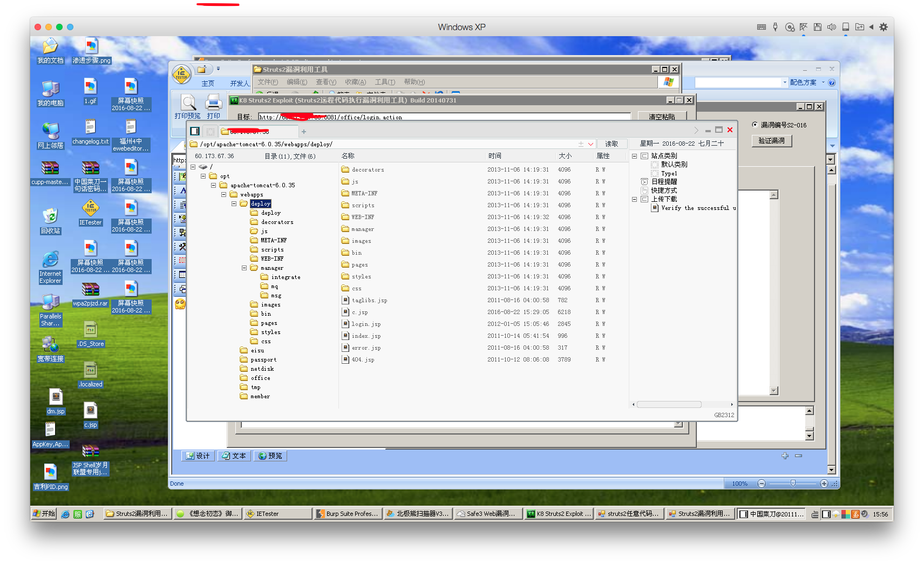Click the CD/DVD disc icon in Parallels toolbar

[790, 27]
